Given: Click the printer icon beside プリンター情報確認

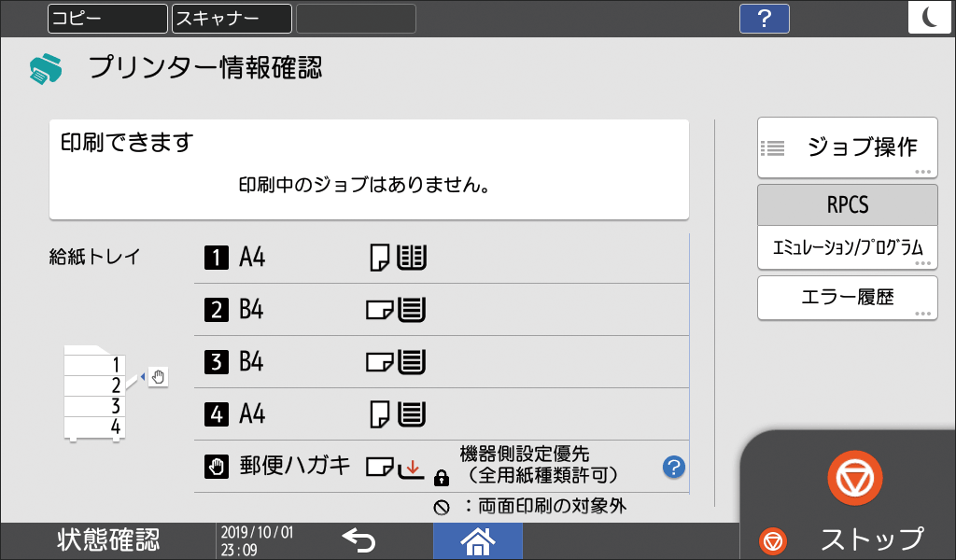Looking at the screenshot, I should (45, 67).
